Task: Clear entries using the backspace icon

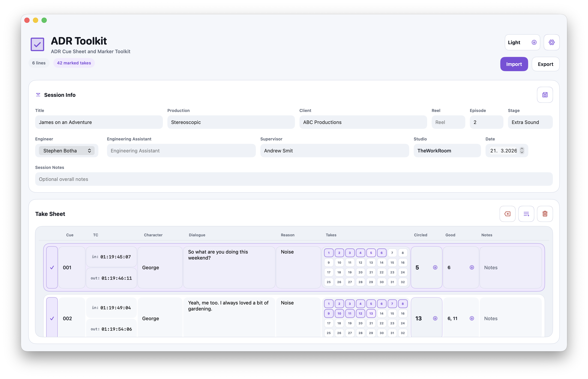Action: (x=508, y=214)
